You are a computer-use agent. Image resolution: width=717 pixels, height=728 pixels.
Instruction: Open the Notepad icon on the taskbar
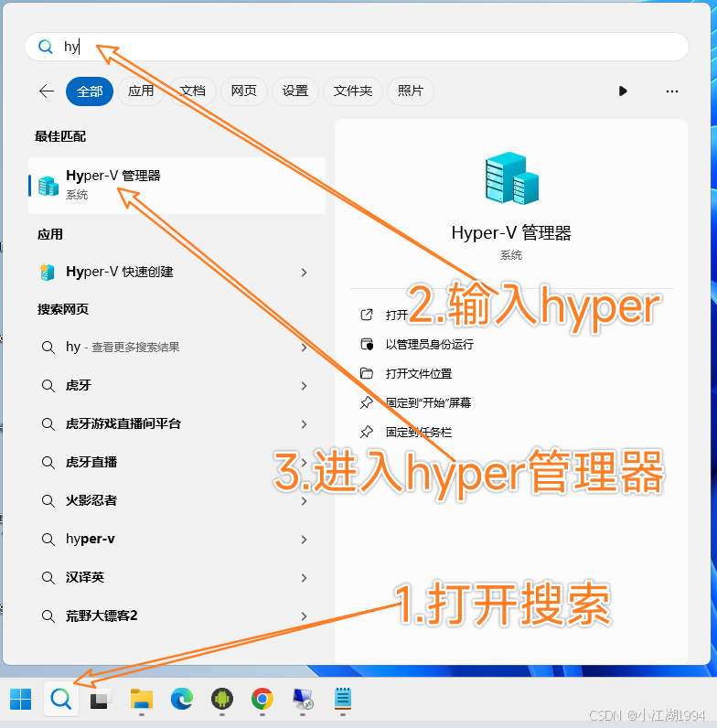[343, 699]
